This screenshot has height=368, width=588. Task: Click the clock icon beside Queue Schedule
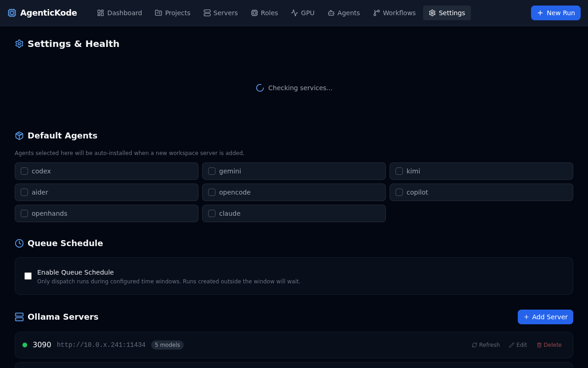pos(19,243)
